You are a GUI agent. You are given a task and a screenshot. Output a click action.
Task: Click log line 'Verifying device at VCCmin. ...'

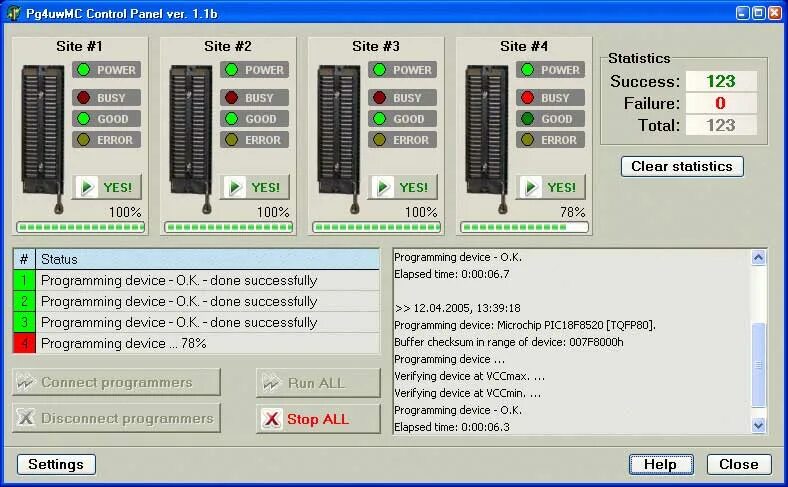[467, 393]
